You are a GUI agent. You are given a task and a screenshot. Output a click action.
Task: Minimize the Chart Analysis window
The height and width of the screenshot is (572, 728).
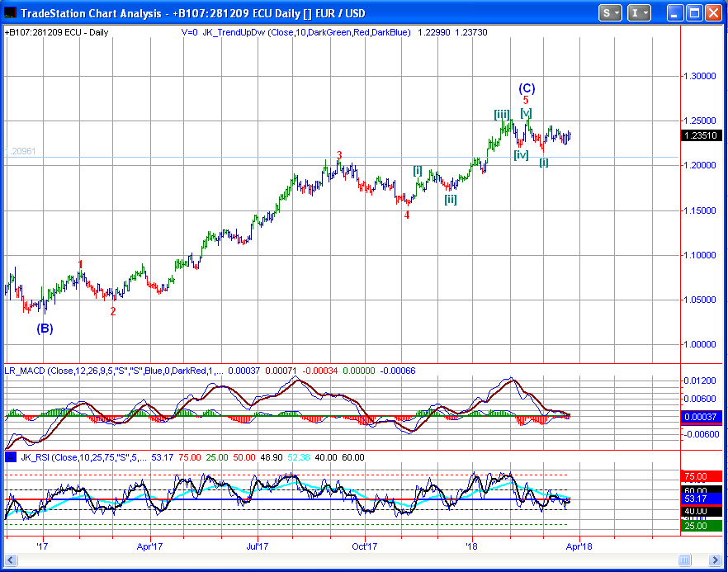675,13
